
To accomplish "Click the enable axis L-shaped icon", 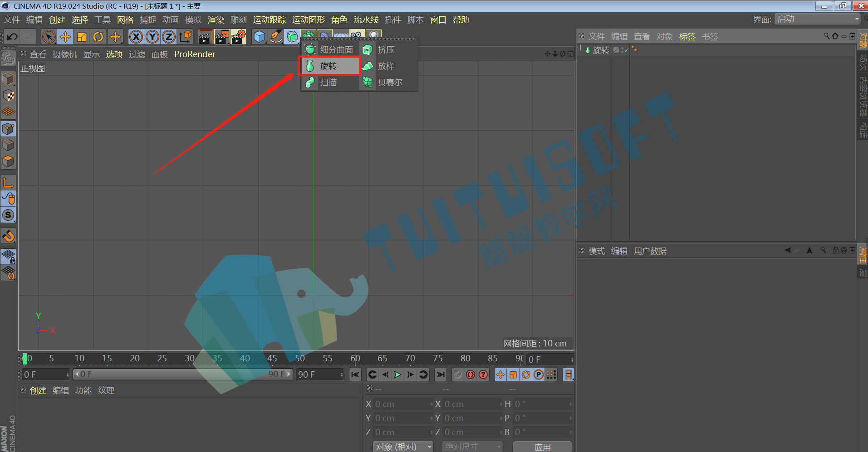I will tap(8, 183).
